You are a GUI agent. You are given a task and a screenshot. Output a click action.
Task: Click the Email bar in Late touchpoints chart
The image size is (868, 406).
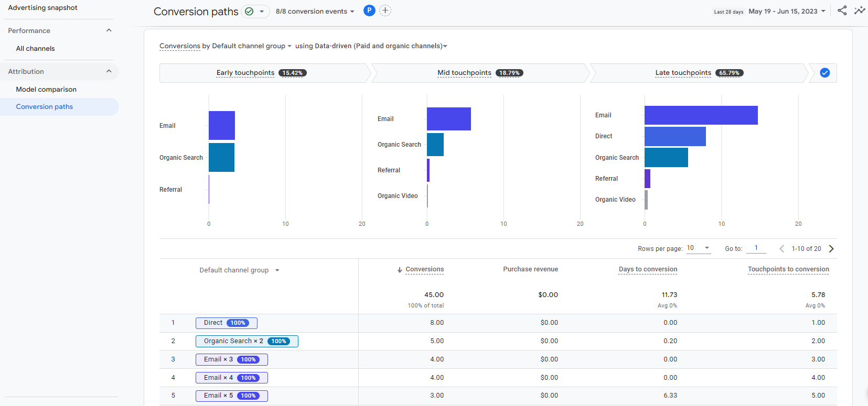[701, 115]
